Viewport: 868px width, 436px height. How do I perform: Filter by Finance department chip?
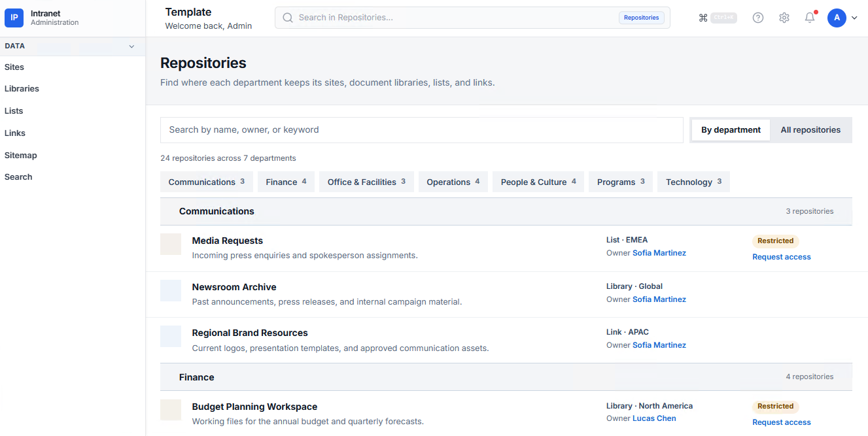pos(286,182)
